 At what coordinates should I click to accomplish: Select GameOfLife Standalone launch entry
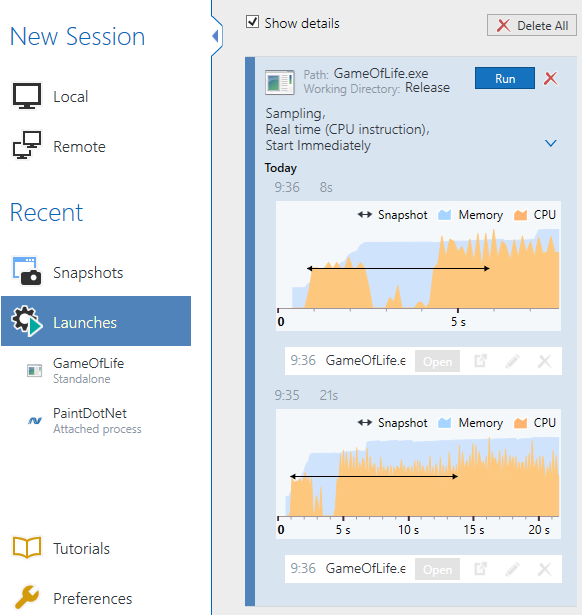[96, 371]
